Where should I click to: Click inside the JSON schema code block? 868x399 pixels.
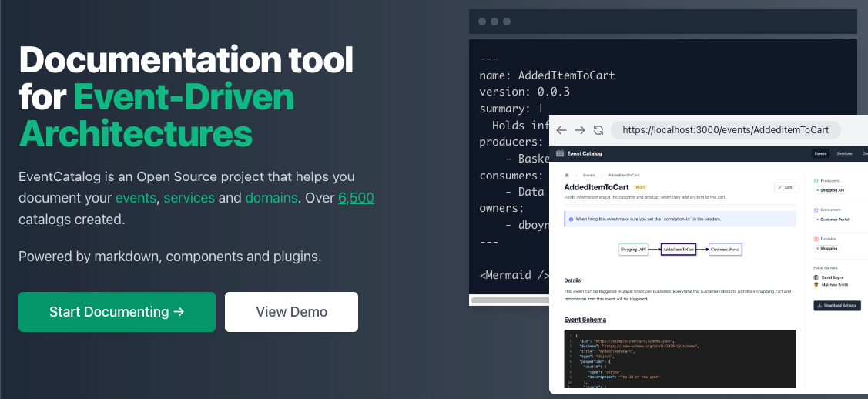click(680, 359)
